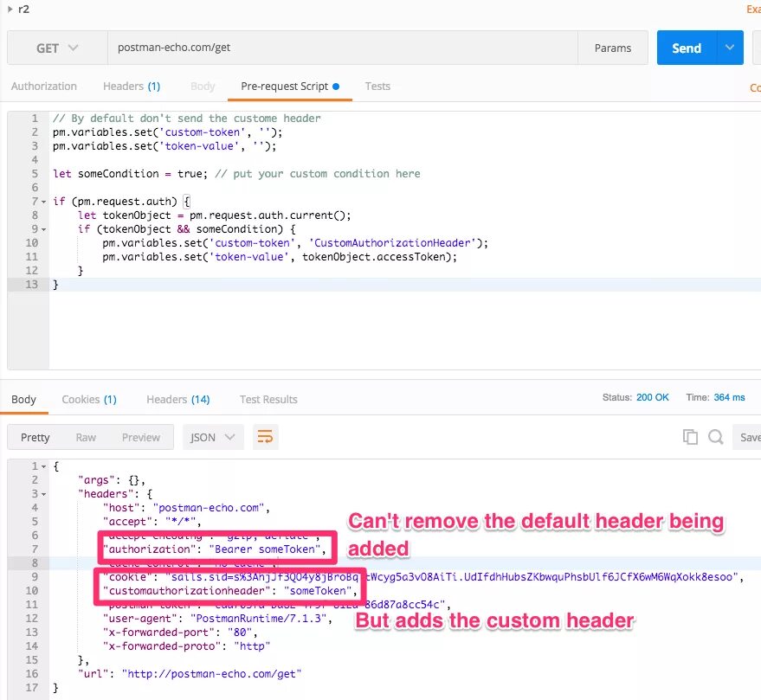Image resolution: width=761 pixels, height=700 pixels.
Task: Click the 200 OK status value
Action: (x=652, y=397)
